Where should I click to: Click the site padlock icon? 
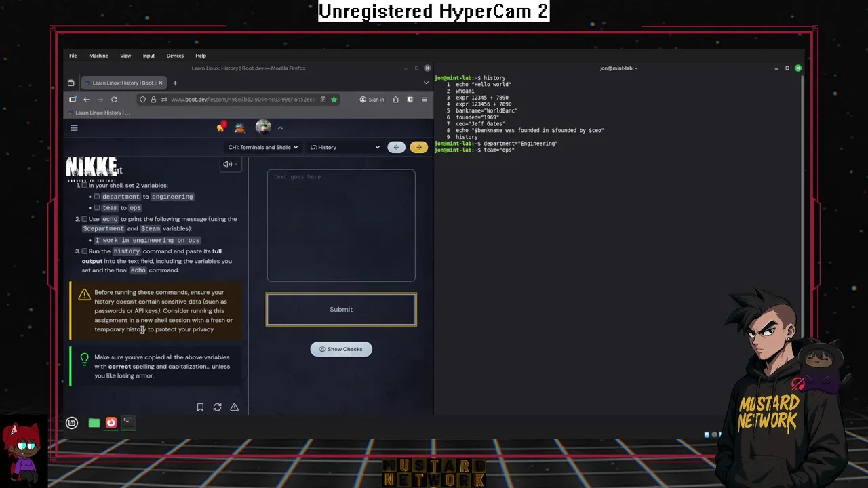pos(153,100)
